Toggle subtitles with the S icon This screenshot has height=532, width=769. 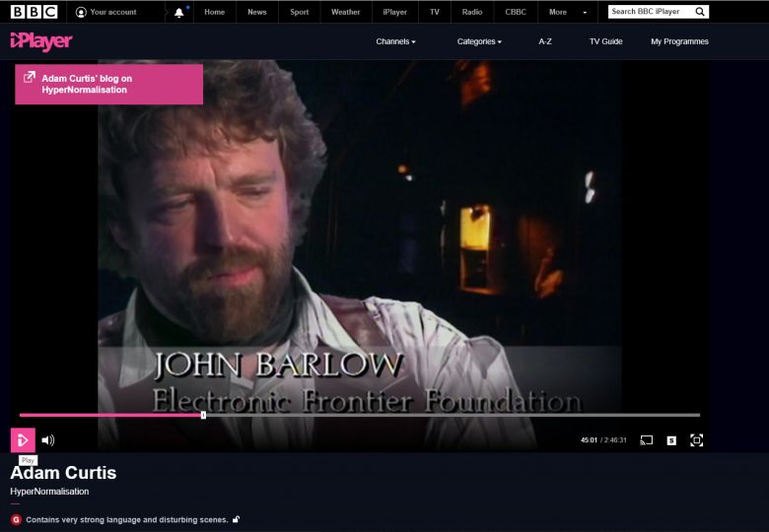click(671, 441)
